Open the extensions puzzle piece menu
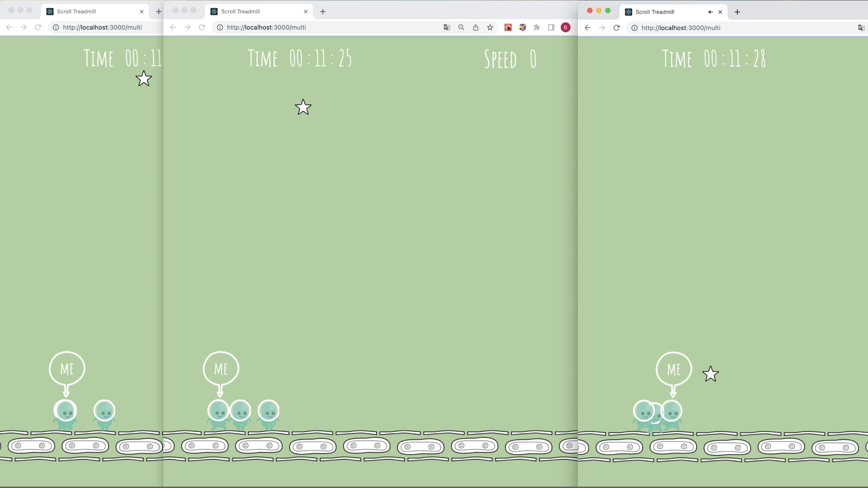 [537, 27]
